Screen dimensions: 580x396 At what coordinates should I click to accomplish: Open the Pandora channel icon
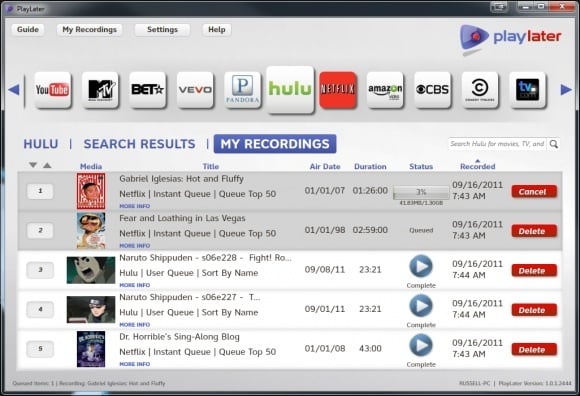(x=242, y=90)
